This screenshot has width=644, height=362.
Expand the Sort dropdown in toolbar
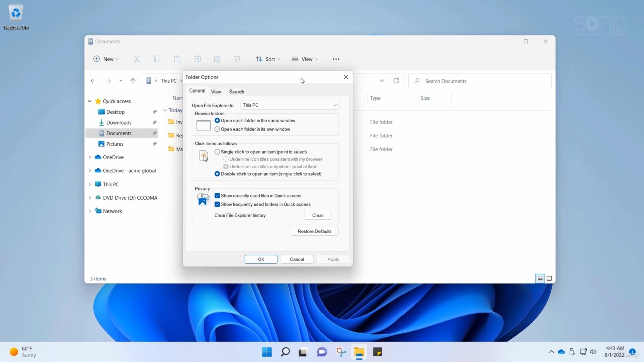pos(268,59)
